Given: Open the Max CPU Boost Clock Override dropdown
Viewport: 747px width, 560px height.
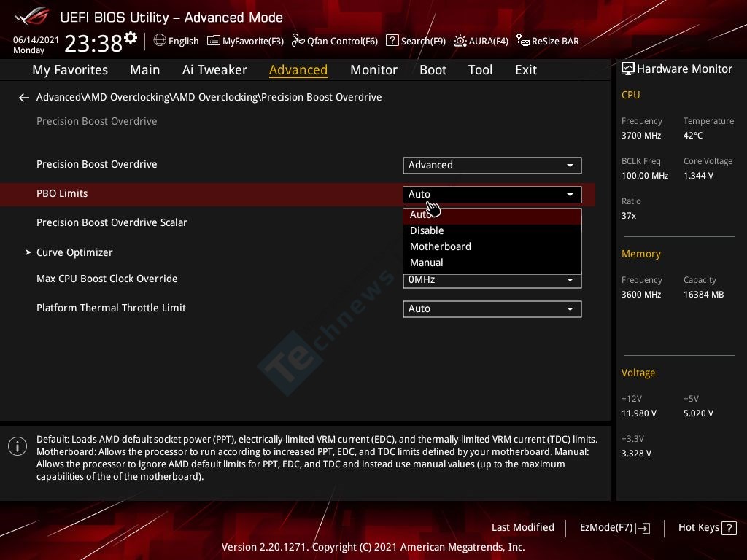Looking at the screenshot, I should 492,279.
